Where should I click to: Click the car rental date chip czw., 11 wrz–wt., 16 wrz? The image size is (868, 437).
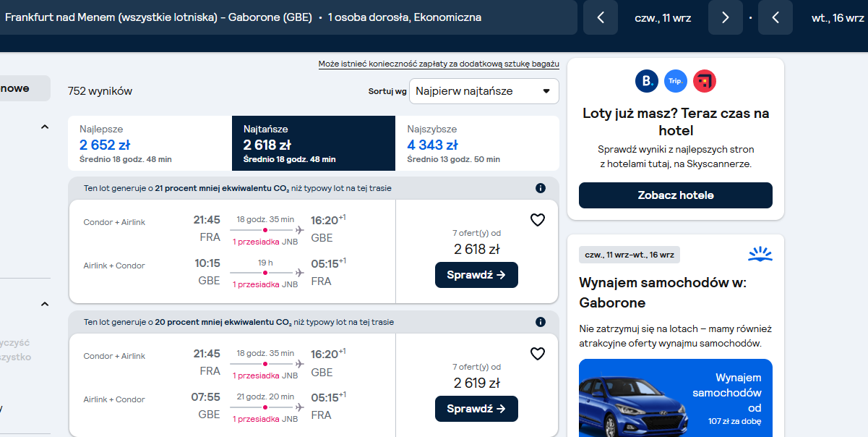click(629, 255)
